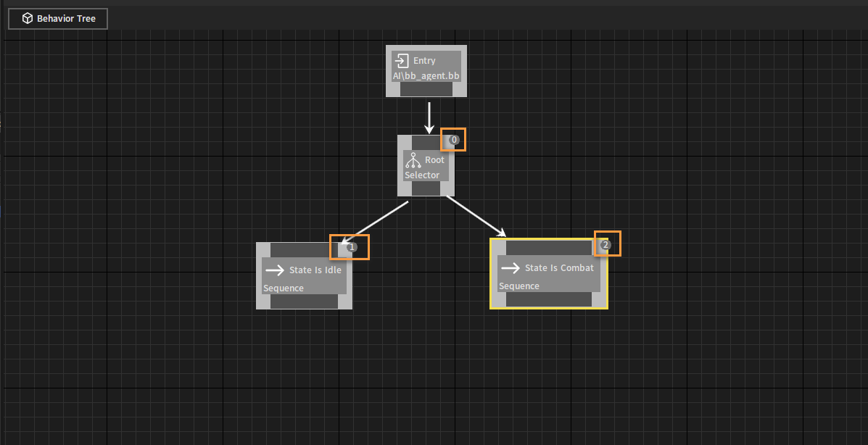
Task: Click the Entry node's bottom output pin
Action: pyautogui.click(x=426, y=89)
